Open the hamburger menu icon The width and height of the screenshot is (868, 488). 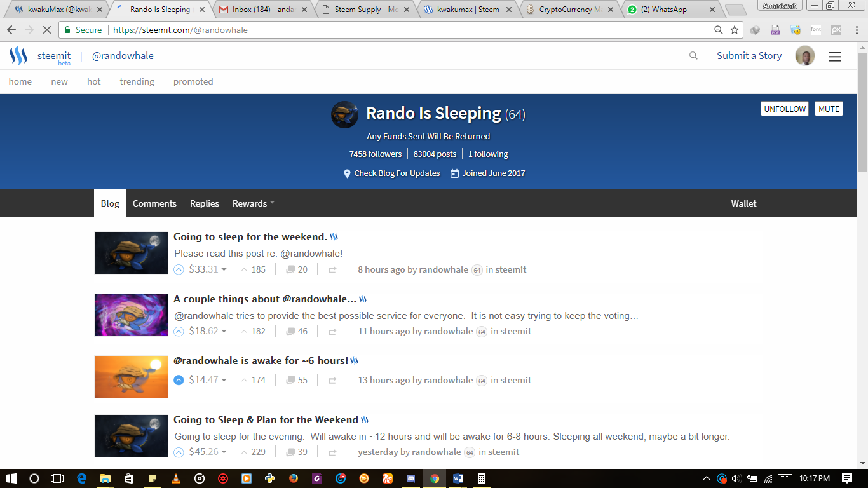click(x=835, y=57)
